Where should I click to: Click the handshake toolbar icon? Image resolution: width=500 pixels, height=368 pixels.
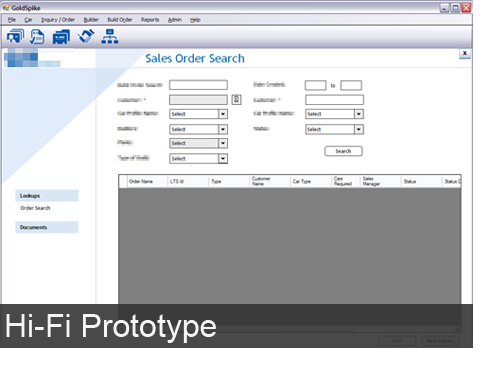click(86, 36)
